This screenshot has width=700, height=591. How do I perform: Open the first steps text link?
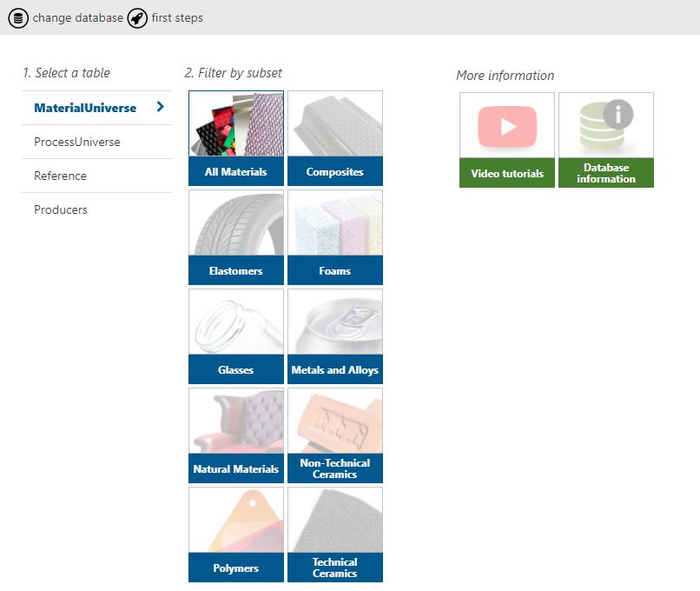(177, 18)
